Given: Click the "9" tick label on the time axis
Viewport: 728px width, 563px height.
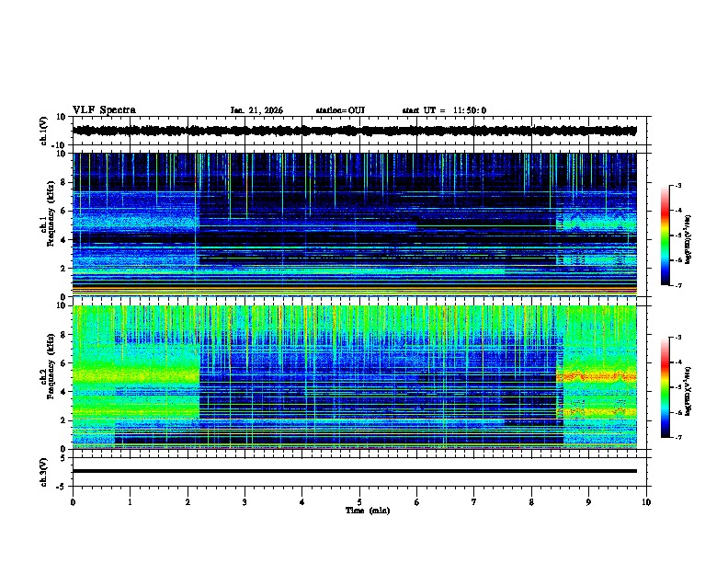Looking at the screenshot, I should pyautogui.click(x=588, y=502).
